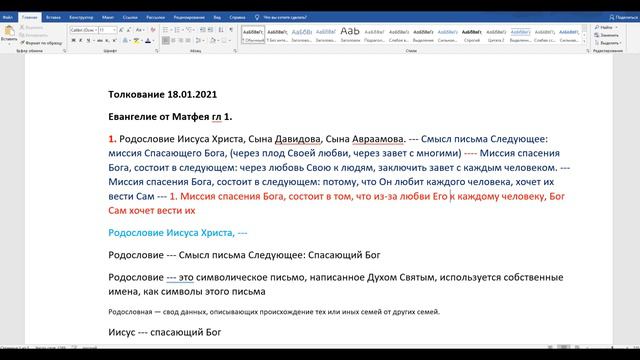
Task: Expand the Styles gallery
Action: click(x=584, y=41)
